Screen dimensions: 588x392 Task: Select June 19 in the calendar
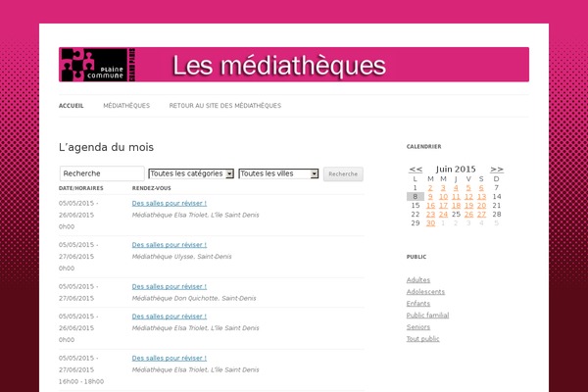coord(468,206)
